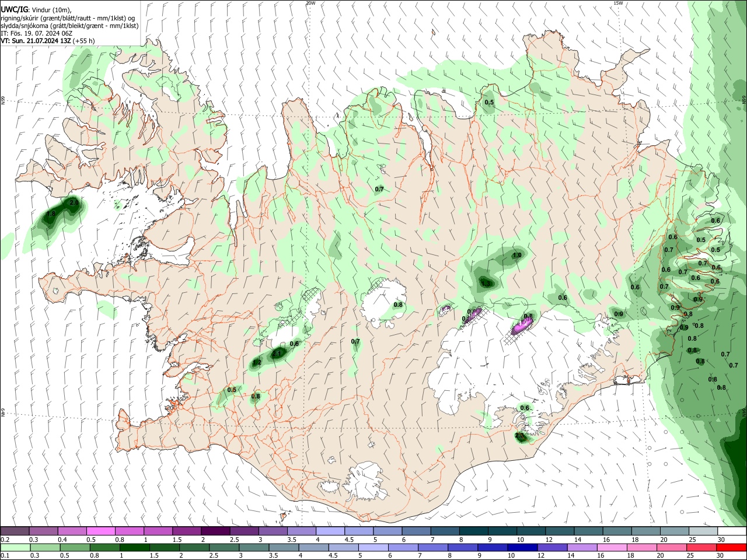This screenshot has width=747, height=560.
Task: Click the '2.3' precipitation value on the map
Action: coord(520,436)
